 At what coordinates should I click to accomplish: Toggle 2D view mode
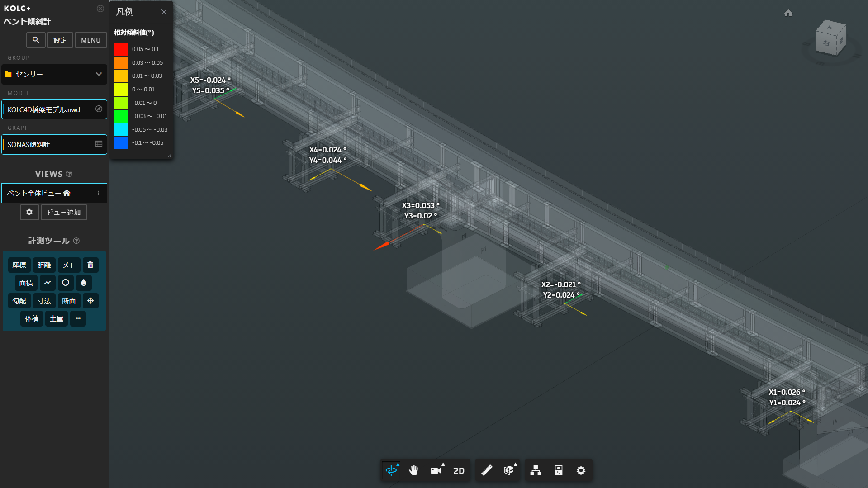coord(459,470)
